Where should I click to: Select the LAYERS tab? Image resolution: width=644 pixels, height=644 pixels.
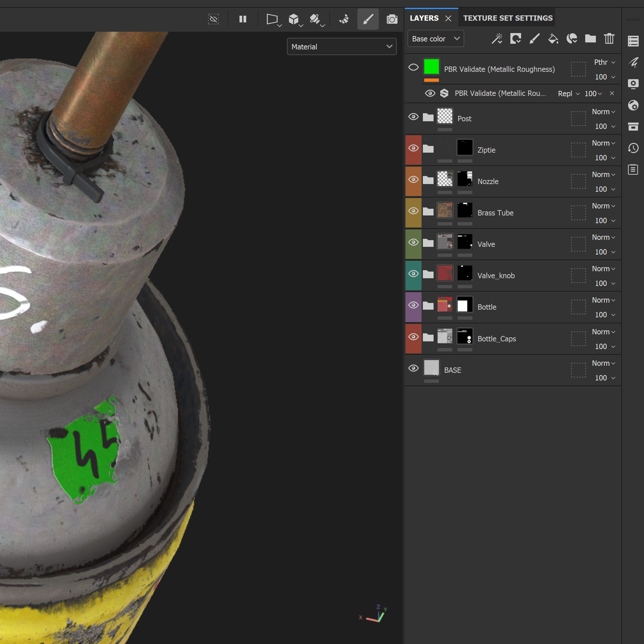pyautogui.click(x=424, y=18)
